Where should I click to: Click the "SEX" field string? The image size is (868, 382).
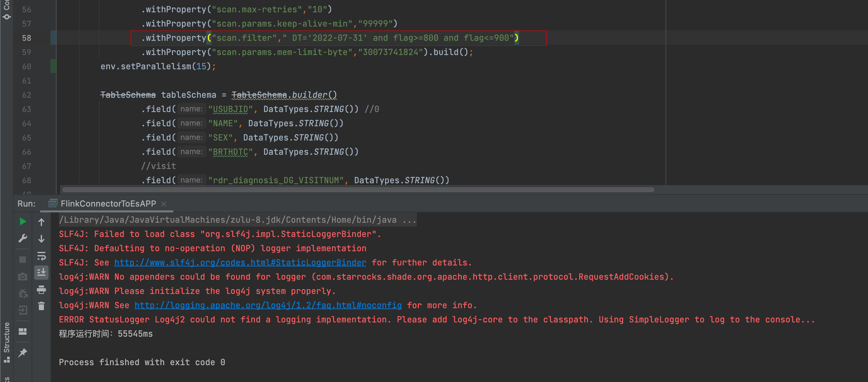click(220, 138)
